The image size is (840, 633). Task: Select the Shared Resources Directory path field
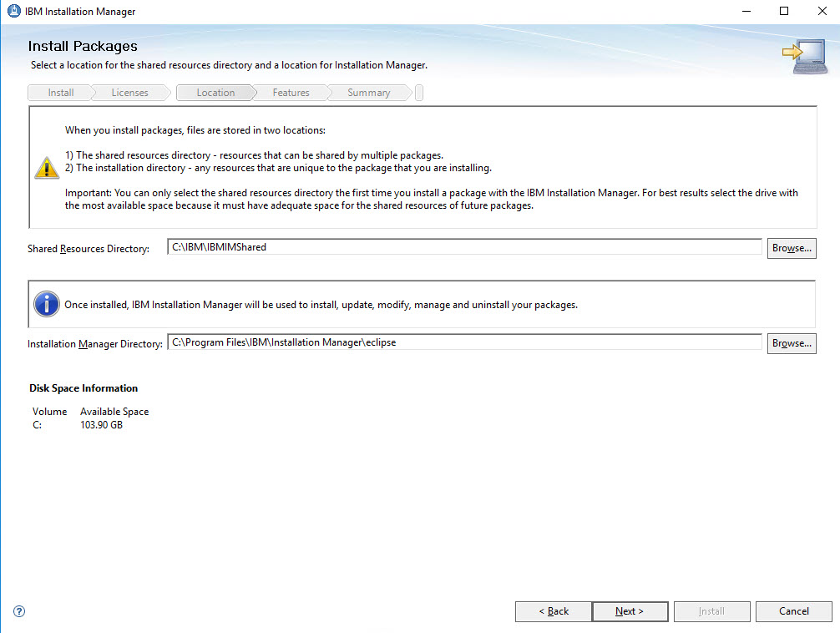coord(464,247)
